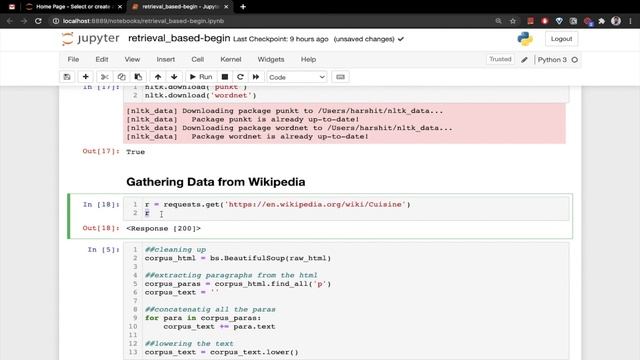Screen dimensions: 640x360
Task: Save notebook with the floppy disk icon
Action: point(67,77)
